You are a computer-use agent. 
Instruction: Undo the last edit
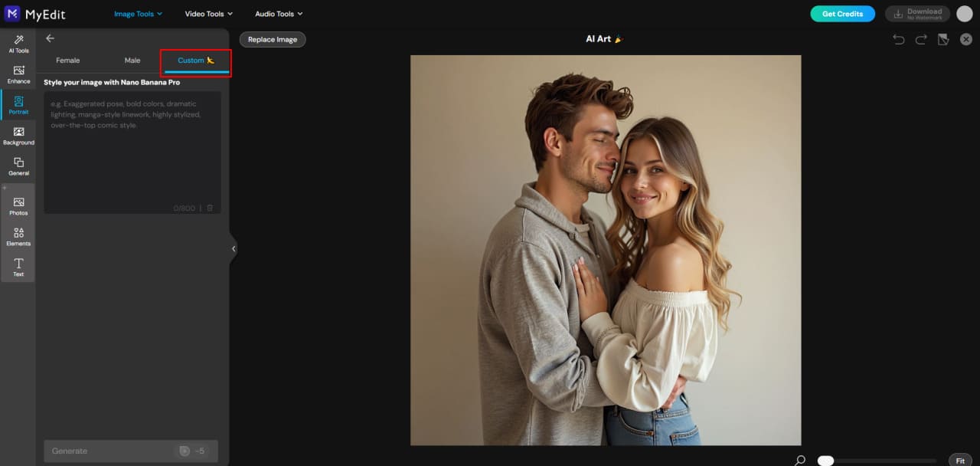tap(899, 39)
